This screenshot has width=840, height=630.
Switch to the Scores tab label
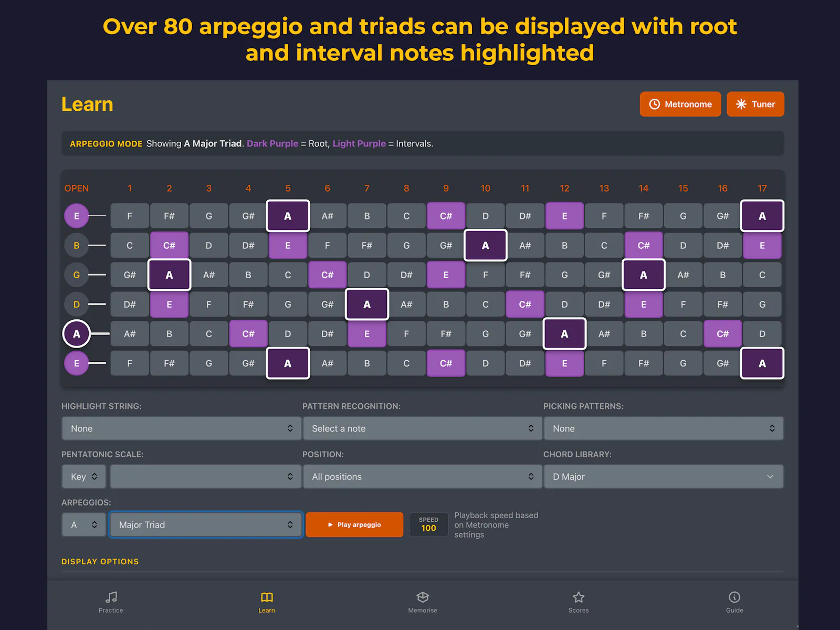coord(579,610)
